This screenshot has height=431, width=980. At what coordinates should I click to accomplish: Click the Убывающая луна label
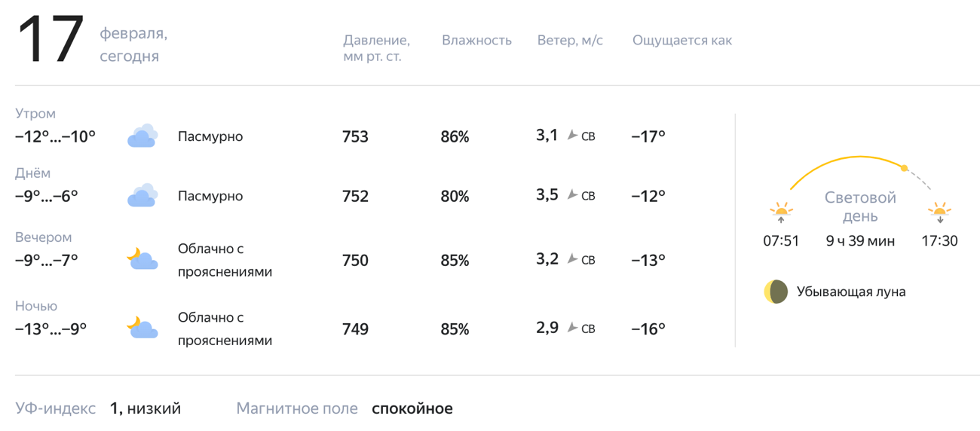tap(851, 292)
